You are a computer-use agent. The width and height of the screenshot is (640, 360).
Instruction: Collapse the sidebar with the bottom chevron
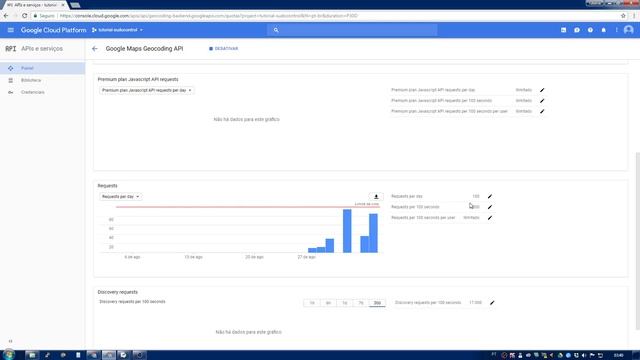coord(11,341)
